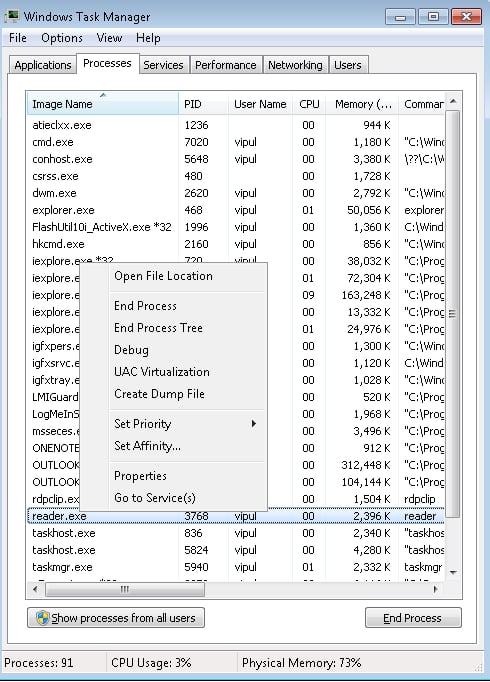Select the csrss.exe process
The width and height of the screenshot is (490, 682).
click(x=236, y=176)
